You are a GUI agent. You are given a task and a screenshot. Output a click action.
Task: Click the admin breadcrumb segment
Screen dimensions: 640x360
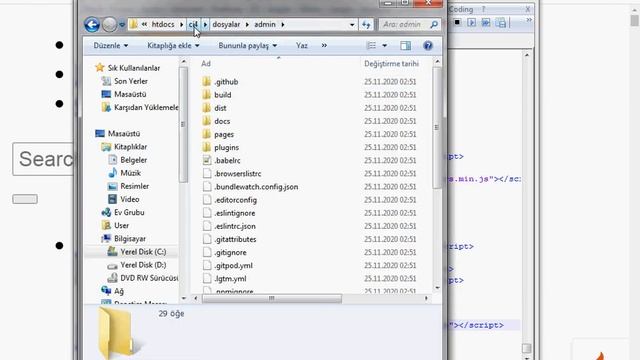click(264, 24)
